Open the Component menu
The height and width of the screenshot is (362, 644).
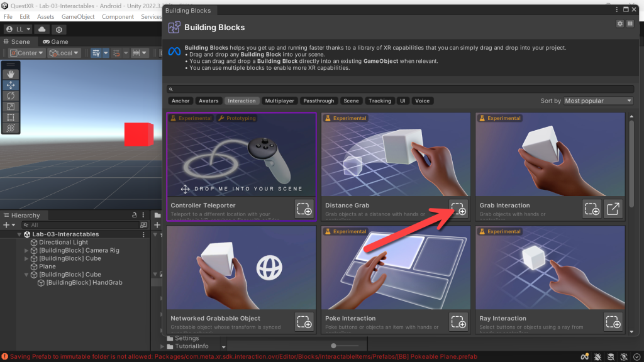[x=118, y=17]
